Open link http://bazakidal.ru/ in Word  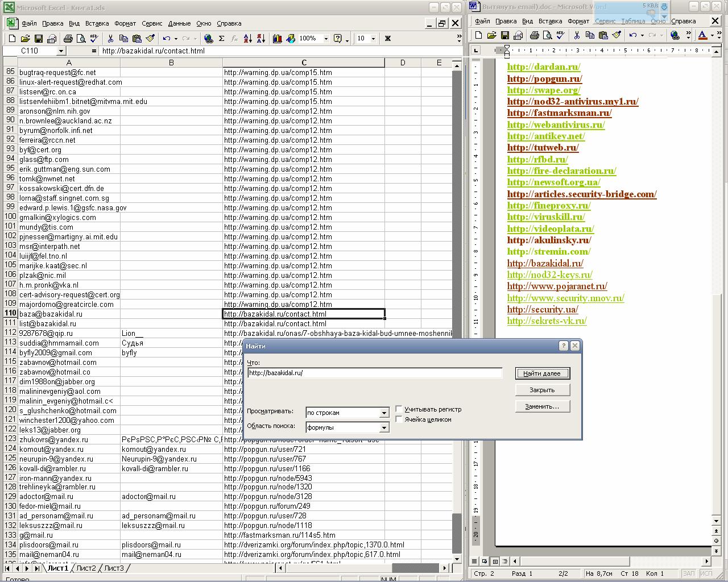click(545, 263)
